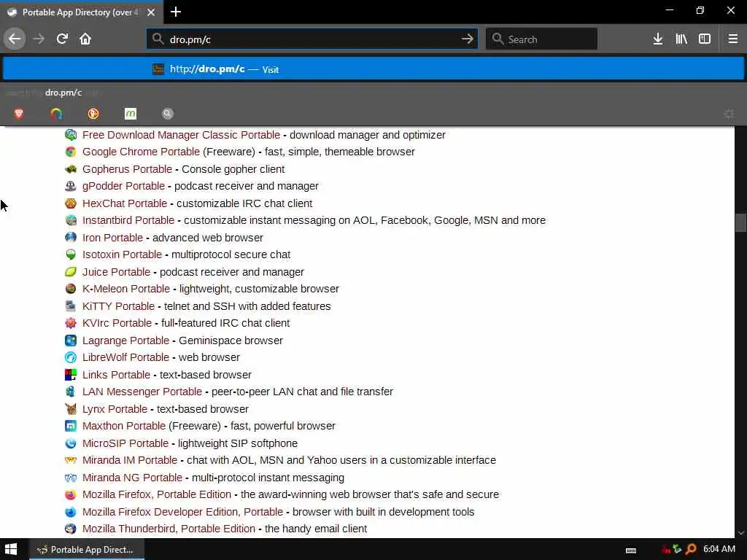Focus the Search box in the toolbar
The width and height of the screenshot is (747, 560).
pyautogui.click(x=542, y=39)
